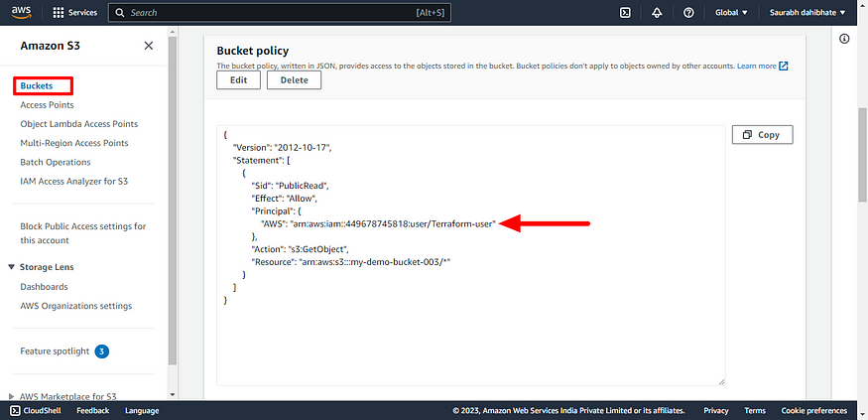Open the help question mark icon
868x420 pixels.
(688, 13)
